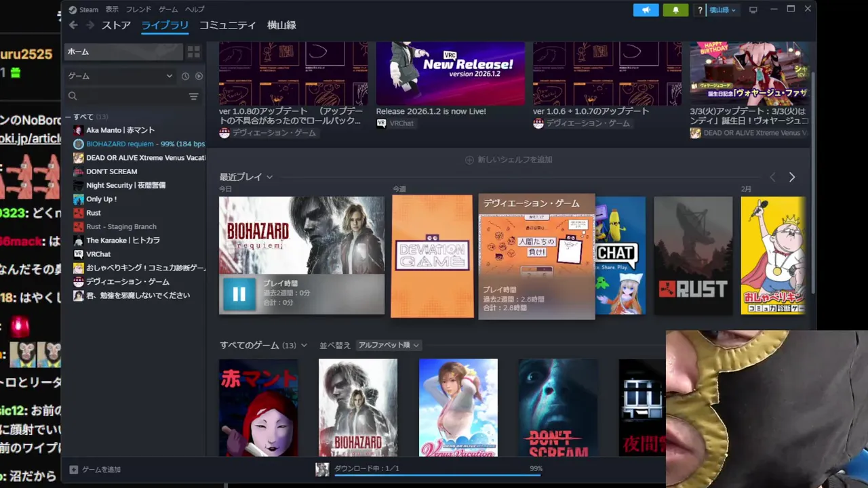Open the ゲーム filter dropdown

point(120,76)
